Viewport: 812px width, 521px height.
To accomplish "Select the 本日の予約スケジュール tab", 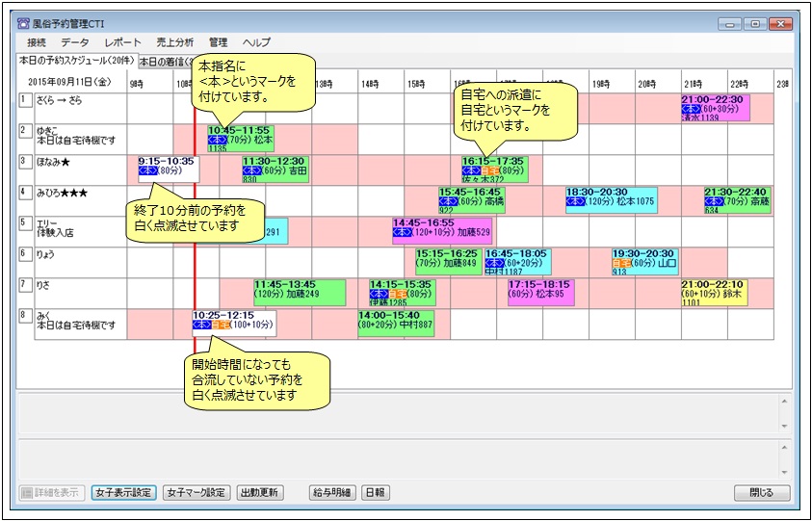I will coord(77,60).
